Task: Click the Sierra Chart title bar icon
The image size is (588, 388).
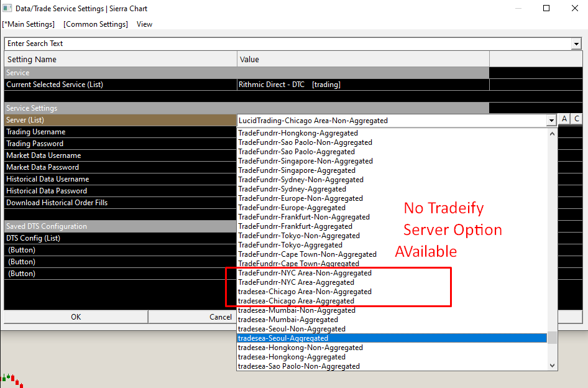Action: point(7,8)
